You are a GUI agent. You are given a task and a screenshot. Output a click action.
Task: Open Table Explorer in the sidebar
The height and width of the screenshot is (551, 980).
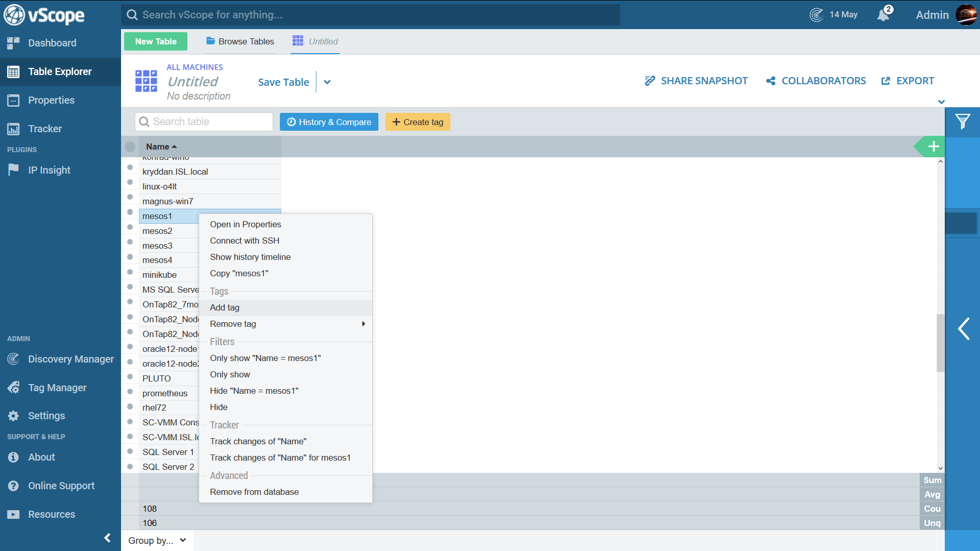[x=60, y=71]
